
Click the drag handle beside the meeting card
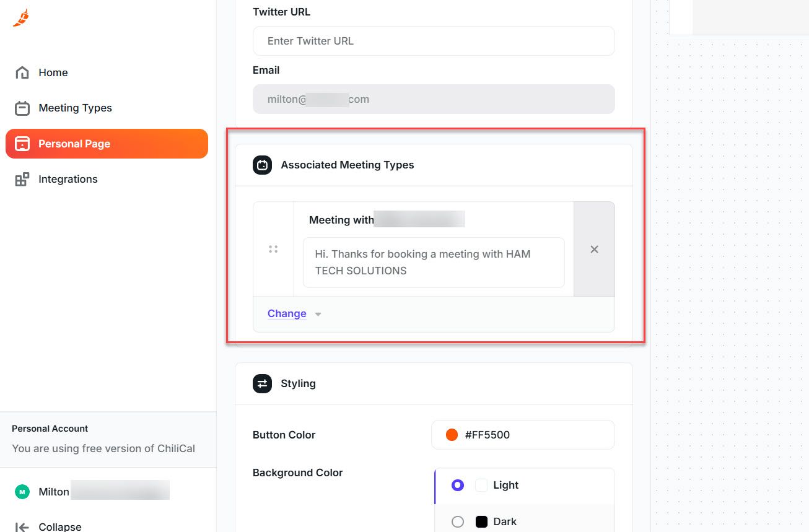pos(273,248)
